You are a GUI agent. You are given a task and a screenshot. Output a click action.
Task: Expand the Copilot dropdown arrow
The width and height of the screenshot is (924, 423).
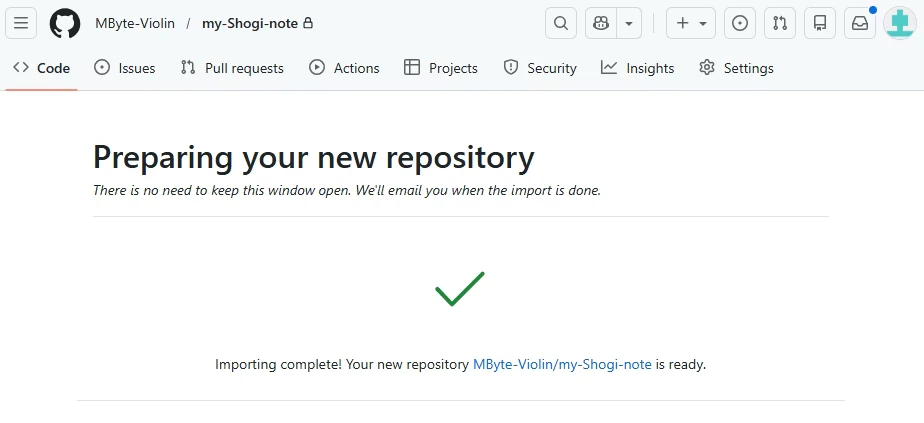point(629,24)
